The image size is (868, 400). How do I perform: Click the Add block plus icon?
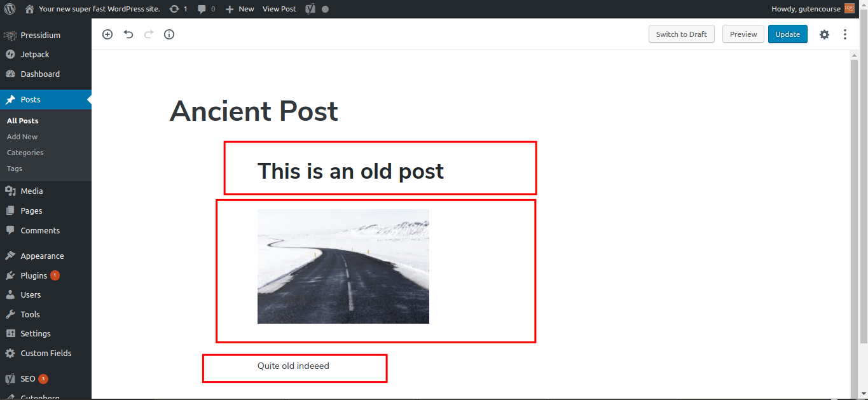(107, 34)
